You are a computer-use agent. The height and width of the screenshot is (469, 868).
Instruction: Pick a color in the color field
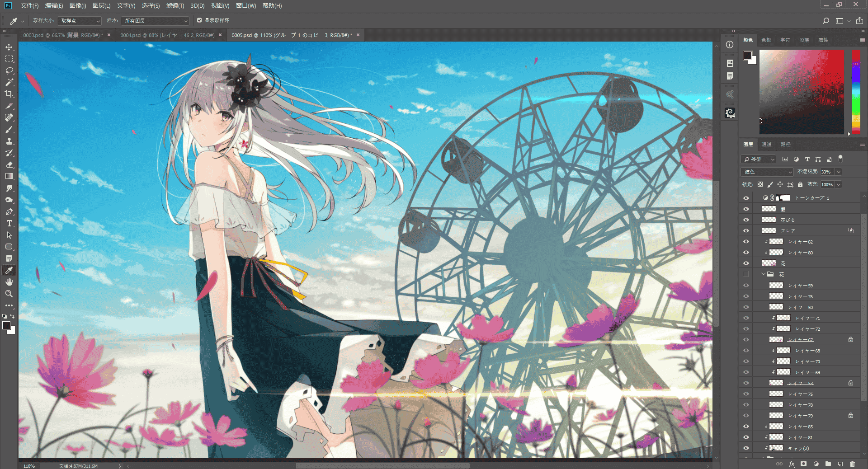[x=802, y=92]
